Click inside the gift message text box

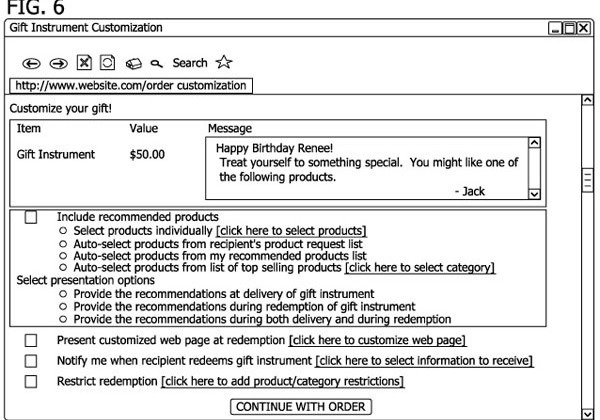365,167
